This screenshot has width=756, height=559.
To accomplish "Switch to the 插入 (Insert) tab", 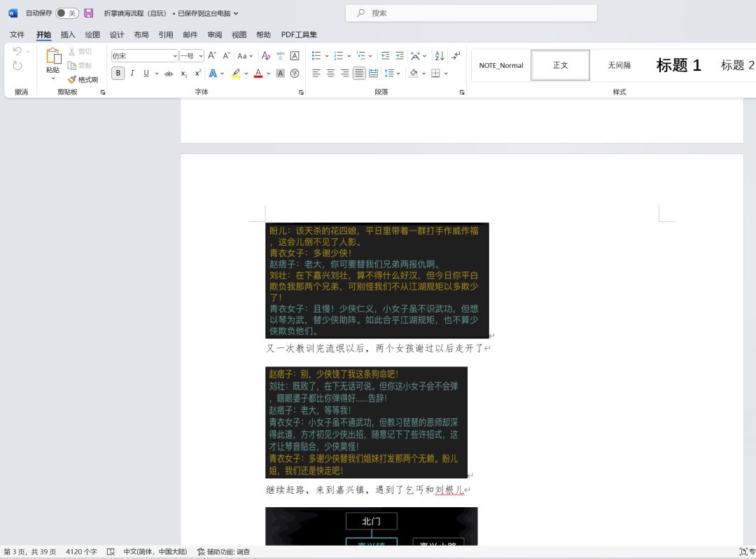I will 68,35.
